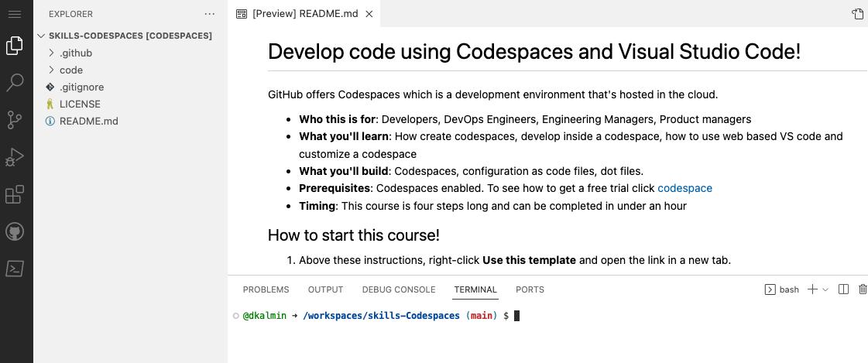Switch to the PROBLEMS tab
The width and height of the screenshot is (868, 363).
pyautogui.click(x=266, y=289)
